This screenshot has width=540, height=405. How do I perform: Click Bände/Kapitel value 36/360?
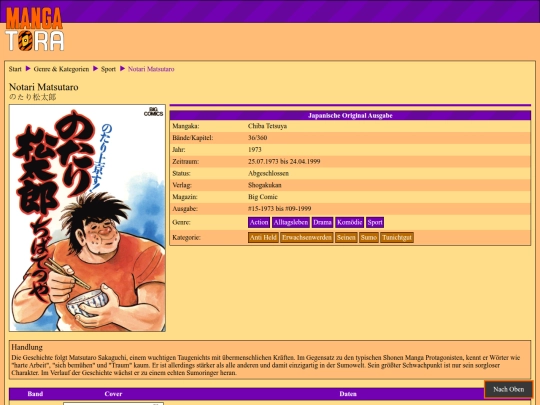[258, 138]
